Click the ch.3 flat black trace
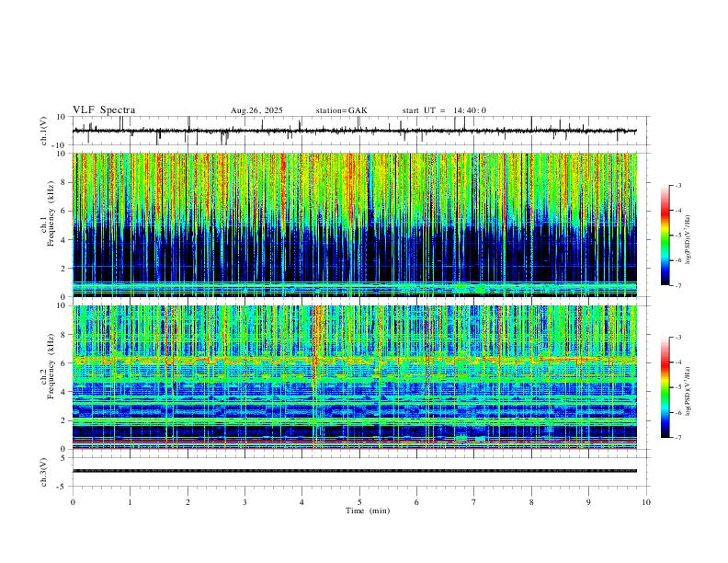 355,471
